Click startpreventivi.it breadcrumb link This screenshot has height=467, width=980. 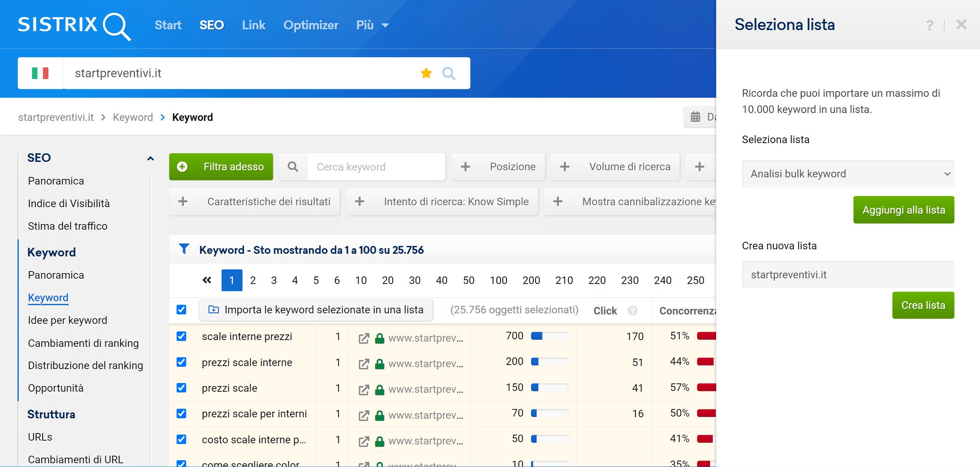pyautogui.click(x=55, y=117)
